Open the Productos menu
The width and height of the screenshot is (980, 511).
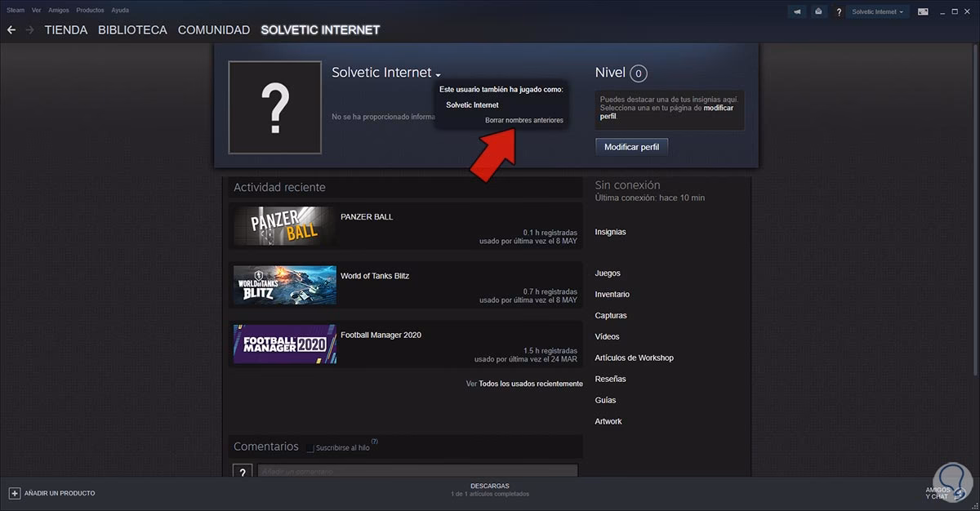point(91,10)
